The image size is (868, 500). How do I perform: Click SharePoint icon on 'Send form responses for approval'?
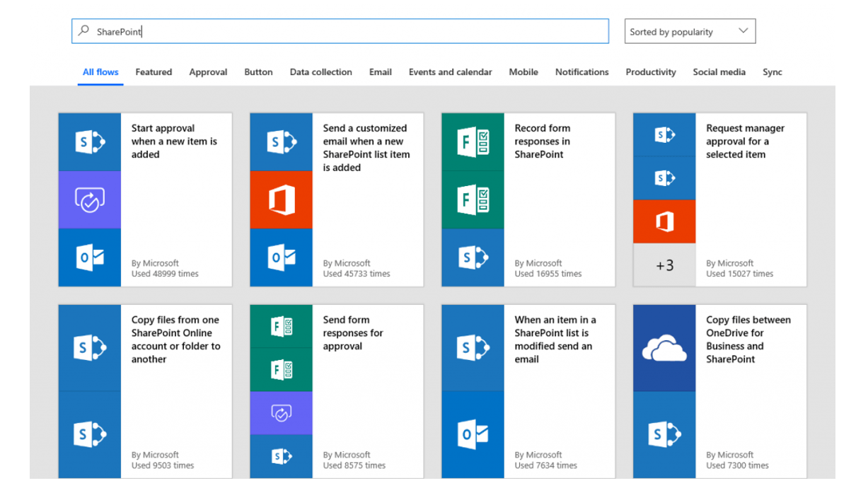pyautogui.click(x=282, y=456)
